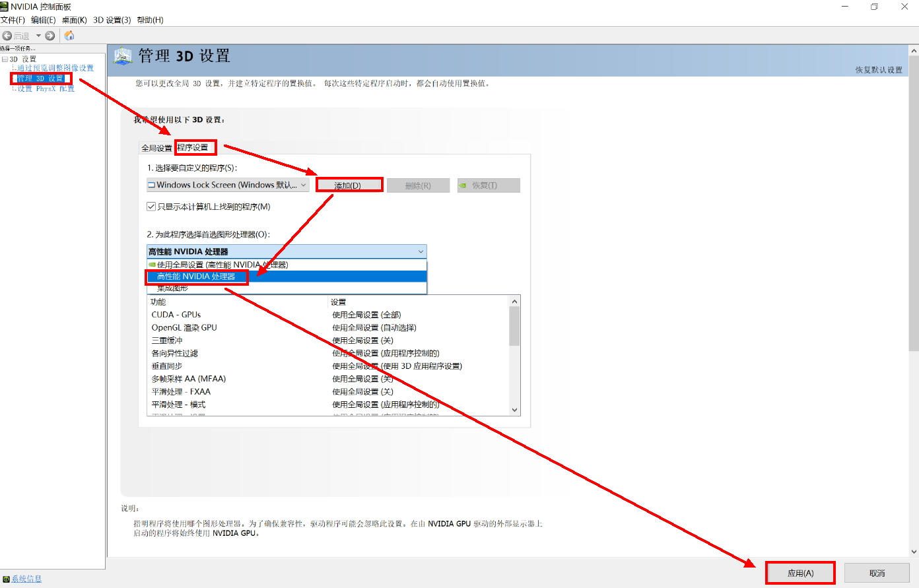919x588 pixels.
Task: Select the OpenGL 渲染 GPU feature row
Action: tap(328, 328)
